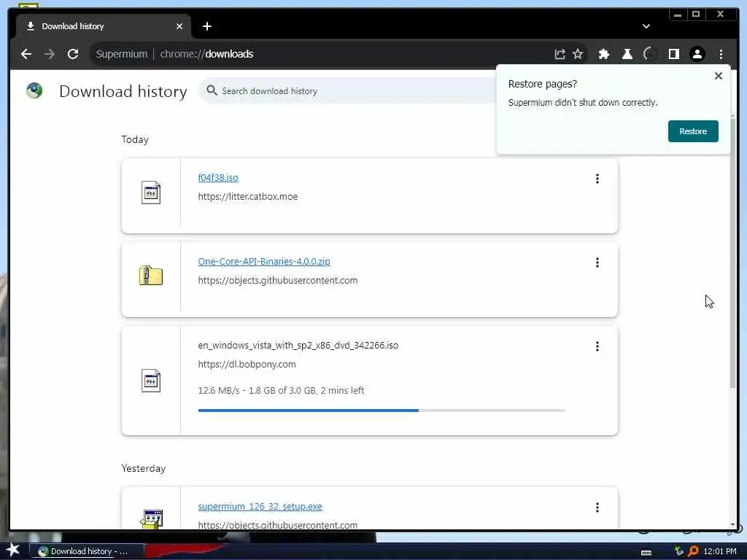Click the green network tray icon
The image size is (747, 560).
(679, 551)
